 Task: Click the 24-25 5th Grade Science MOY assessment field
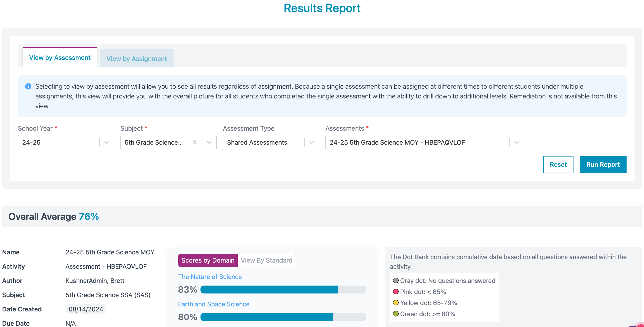coord(425,143)
